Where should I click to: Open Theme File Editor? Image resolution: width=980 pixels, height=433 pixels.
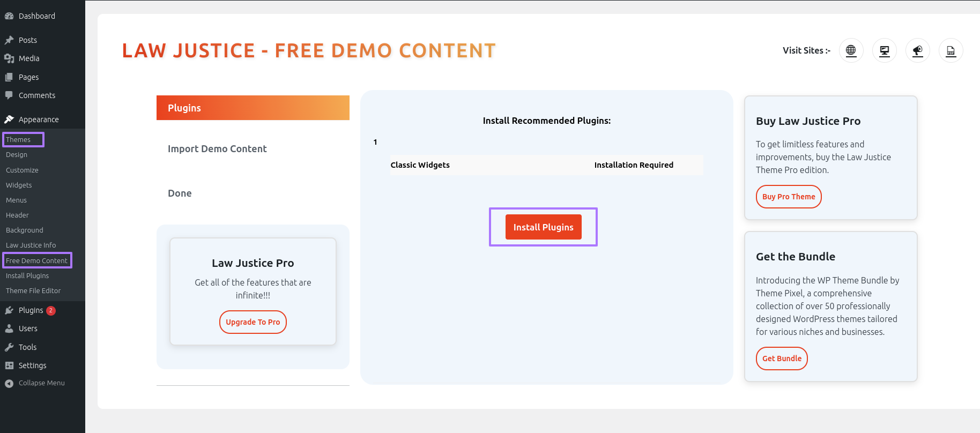click(x=33, y=290)
